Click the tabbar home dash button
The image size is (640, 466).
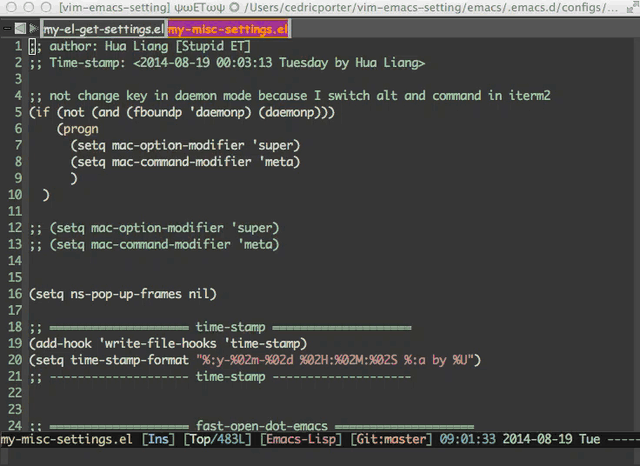7,29
